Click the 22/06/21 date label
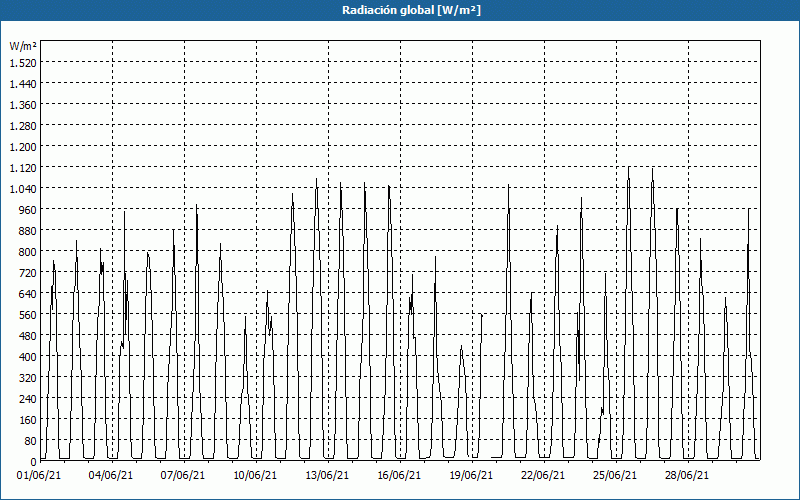This screenshot has height=500, width=800. 543,475
